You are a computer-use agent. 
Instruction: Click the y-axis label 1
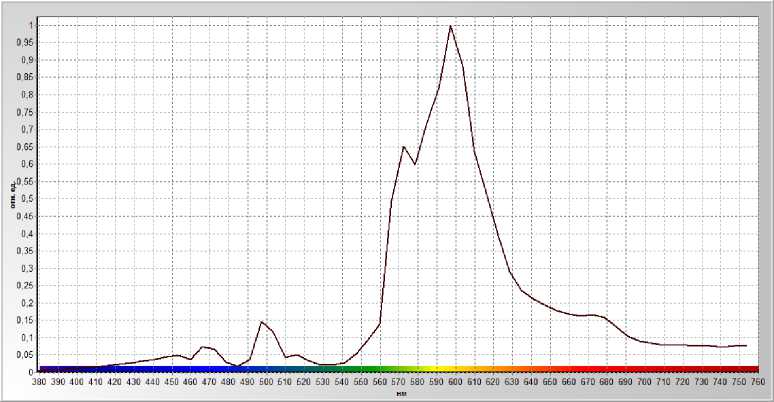click(x=31, y=25)
